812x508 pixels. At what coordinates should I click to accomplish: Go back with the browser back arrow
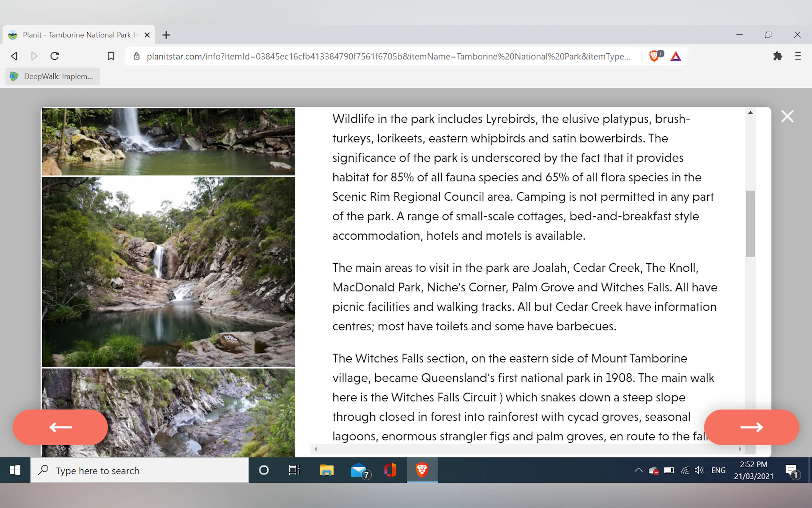point(14,56)
